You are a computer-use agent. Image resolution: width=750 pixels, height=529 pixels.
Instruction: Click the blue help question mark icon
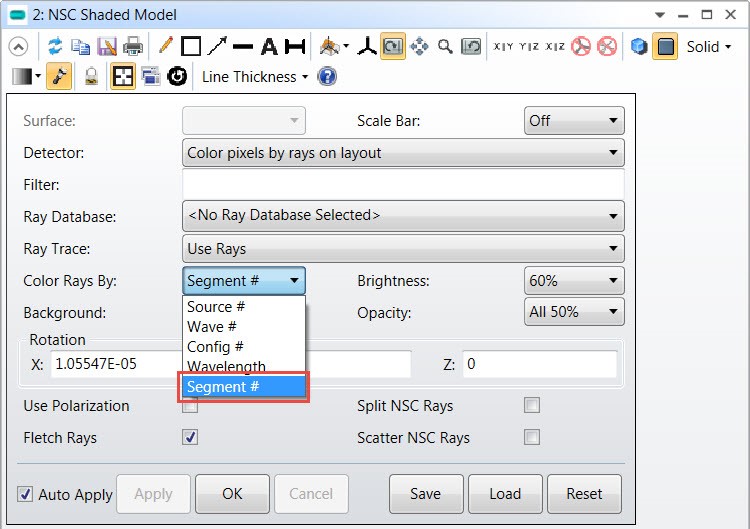coord(327,76)
